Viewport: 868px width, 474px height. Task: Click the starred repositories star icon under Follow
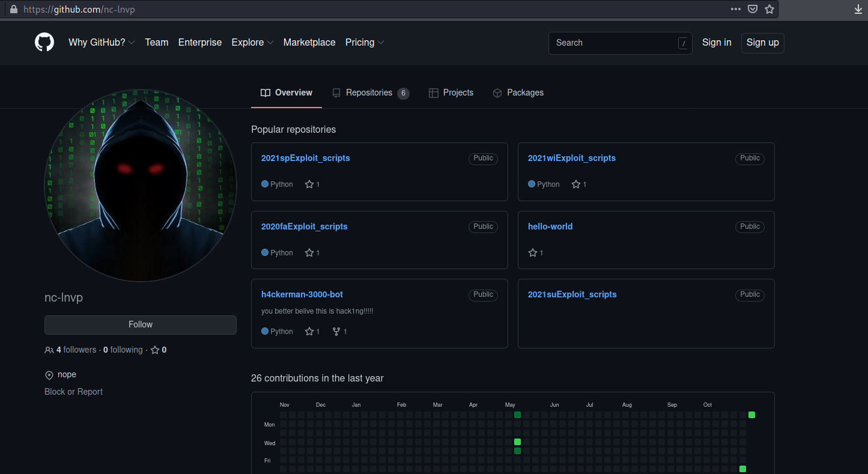click(x=155, y=350)
